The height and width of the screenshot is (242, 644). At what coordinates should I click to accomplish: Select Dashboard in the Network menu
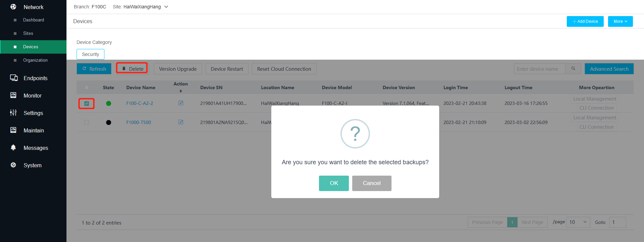point(33,20)
